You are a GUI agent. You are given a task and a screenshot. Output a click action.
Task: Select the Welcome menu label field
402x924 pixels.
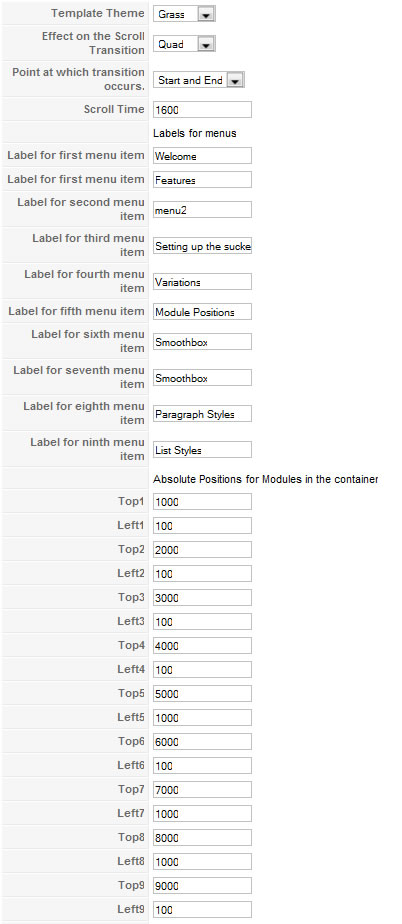pyautogui.click(x=202, y=156)
